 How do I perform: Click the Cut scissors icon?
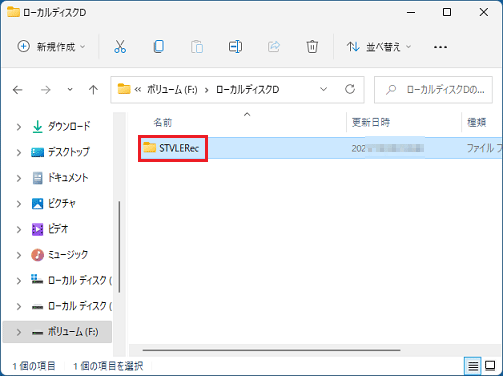tap(120, 47)
